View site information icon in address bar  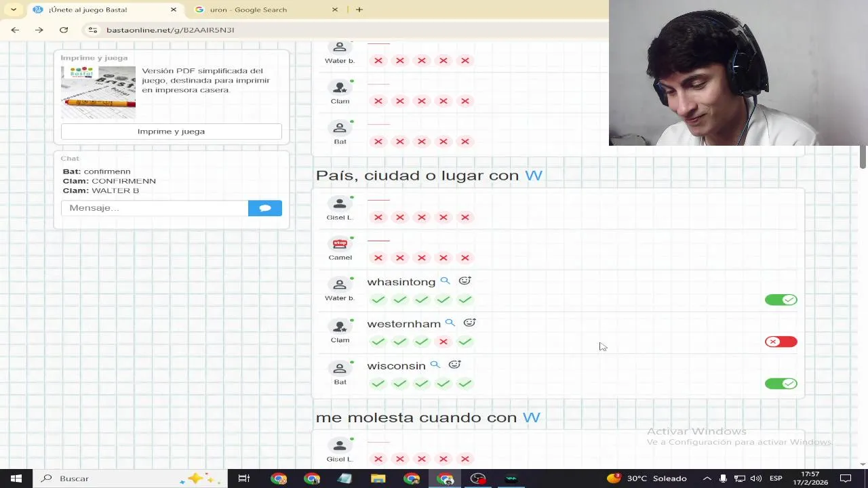(93, 30)
